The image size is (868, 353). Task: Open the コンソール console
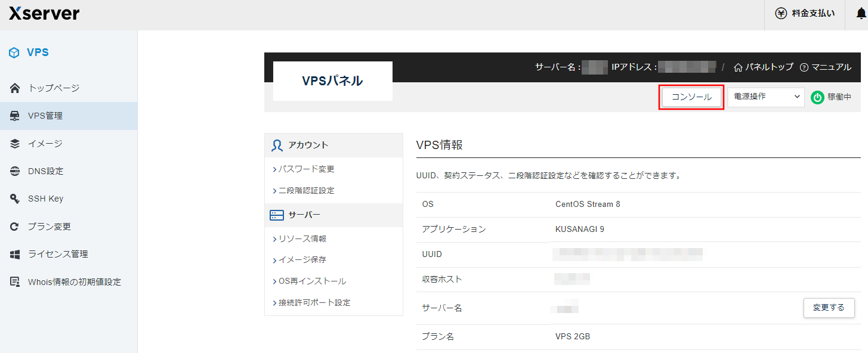pos(691,97)
